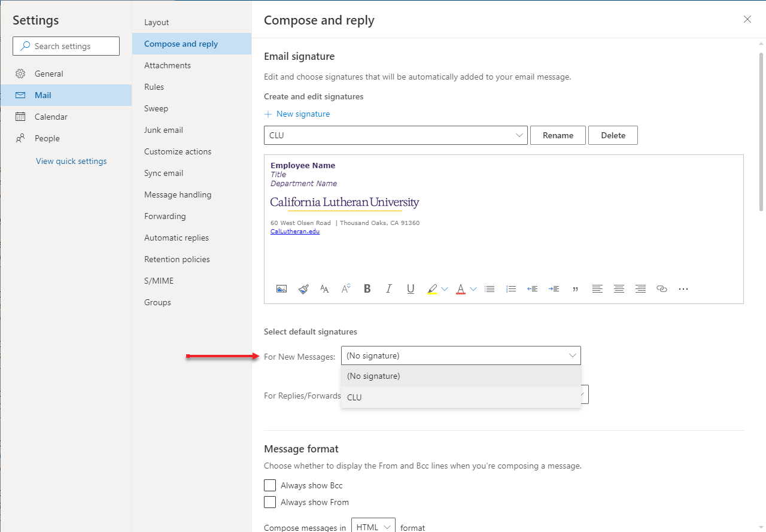Open the Groups settings
Image resolution: width=766 pixels, height=532 pixels.
[x=191, y=302]
